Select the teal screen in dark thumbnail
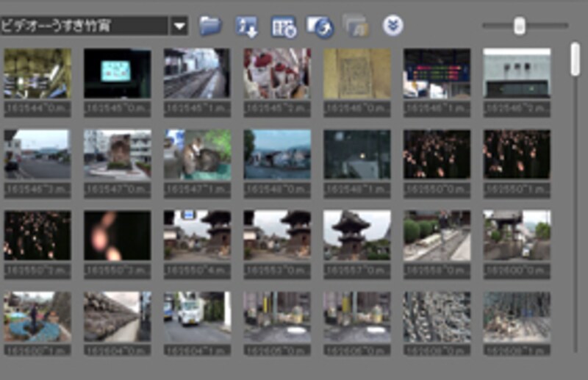 (x=117, y=74)
